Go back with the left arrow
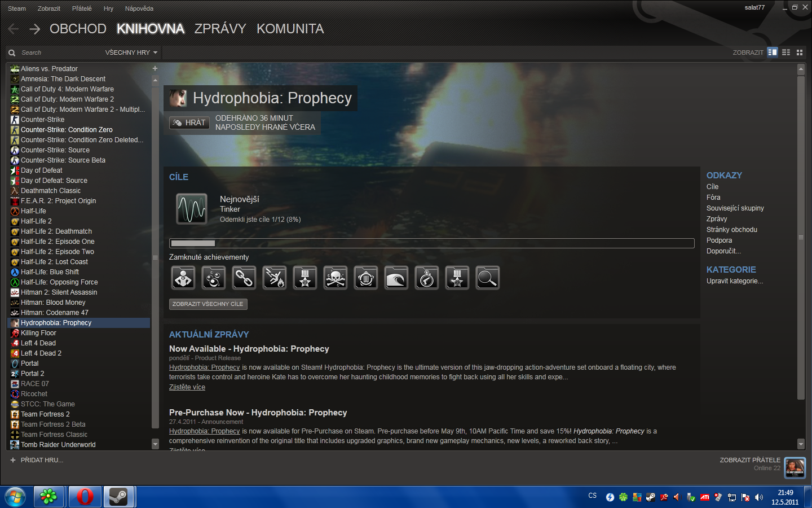812x508 pixels. (x=14, y=29)
